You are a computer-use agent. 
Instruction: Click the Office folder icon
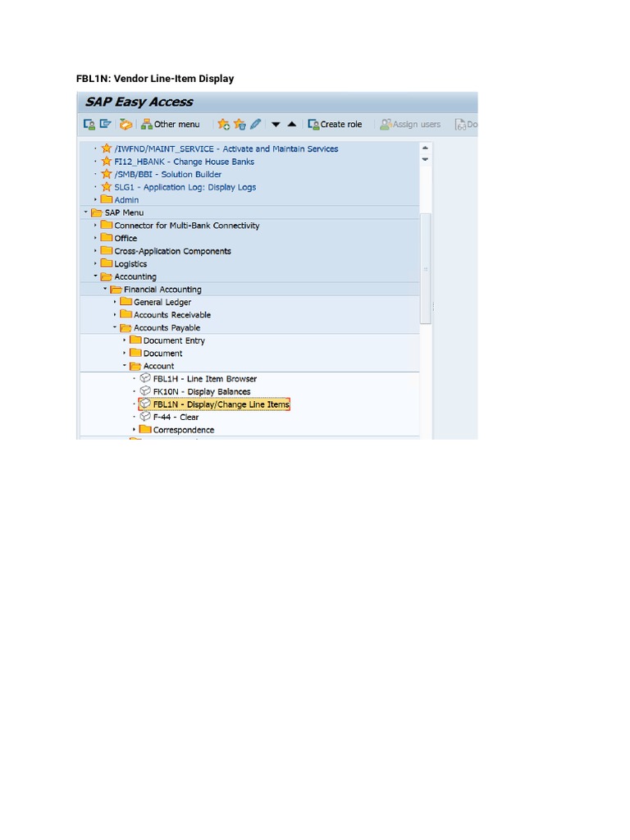coord(107,237)
